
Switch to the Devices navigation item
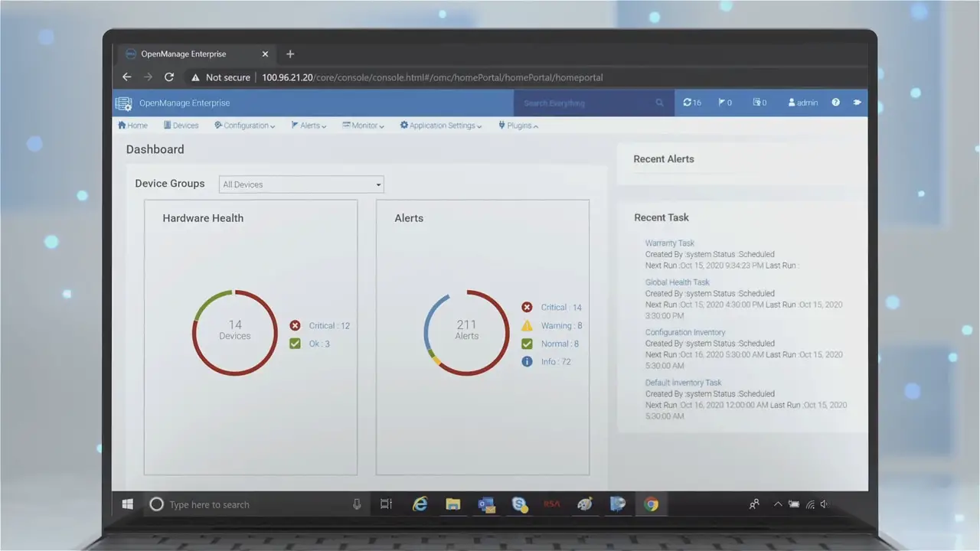pyautogui.click(x=181, y=125)
